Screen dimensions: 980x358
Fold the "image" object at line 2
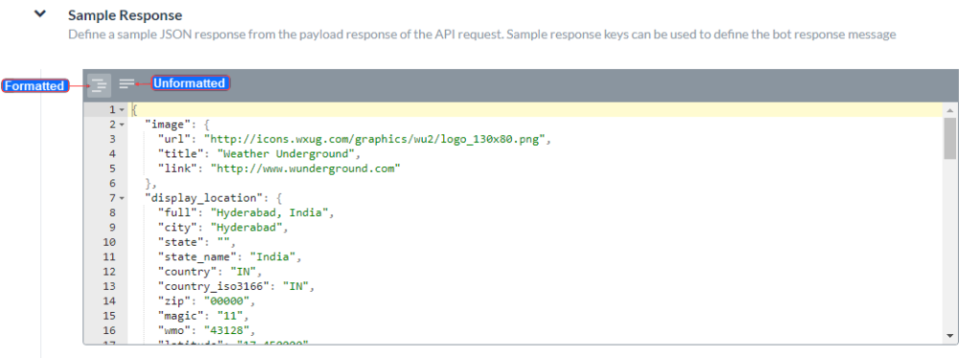(122, 125)
